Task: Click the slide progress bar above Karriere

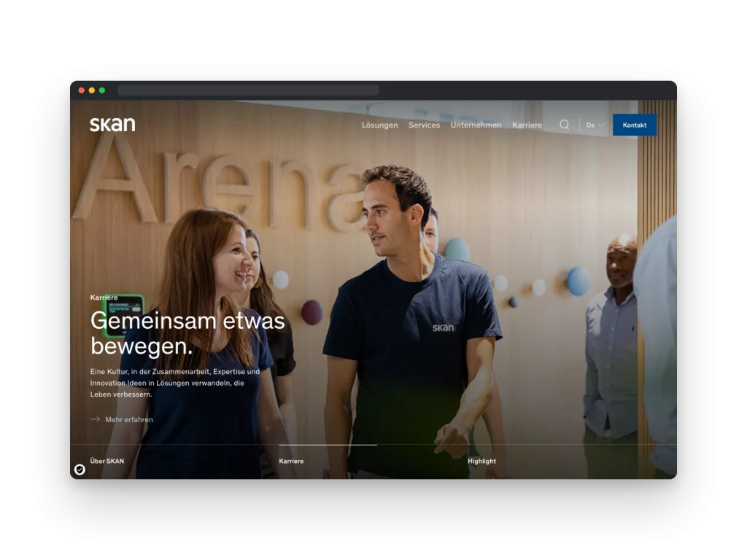Action: pyautogui.click(x=328, y=445)
